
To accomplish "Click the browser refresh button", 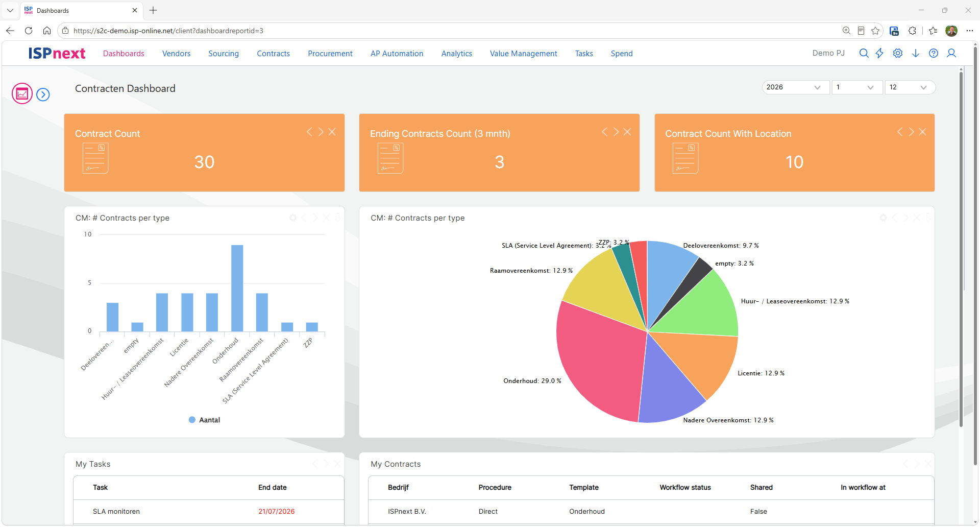I will (x=29, y=31).
